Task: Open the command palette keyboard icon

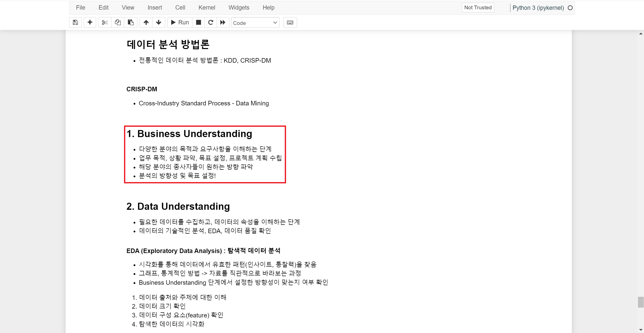Action: [290, 22]
